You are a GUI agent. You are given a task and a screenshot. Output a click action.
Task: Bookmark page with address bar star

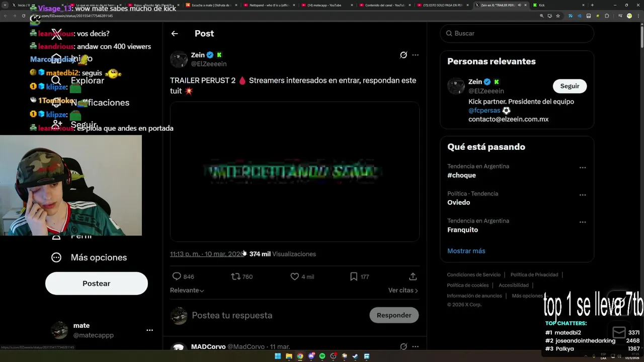pyautogui.click(x=558, y=16)
